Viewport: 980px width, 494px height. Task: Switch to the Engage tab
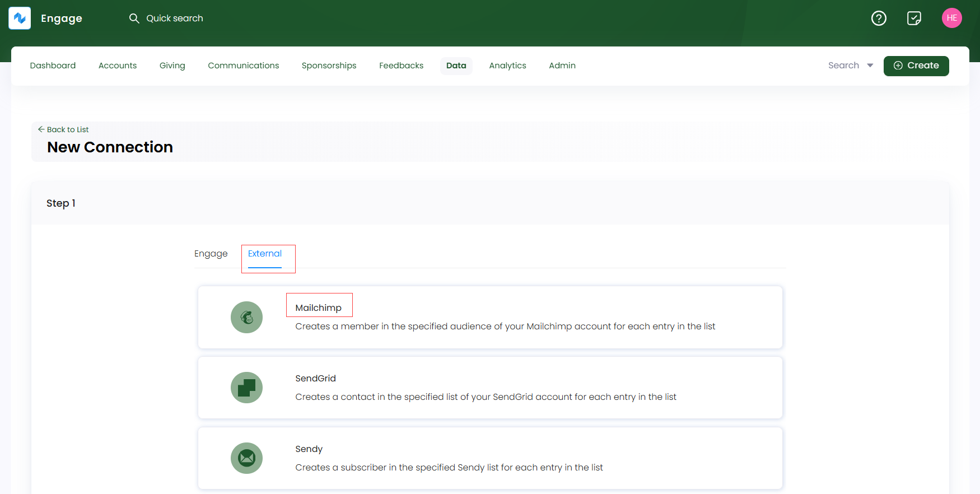pyautogui.click(x=211, y=254)
